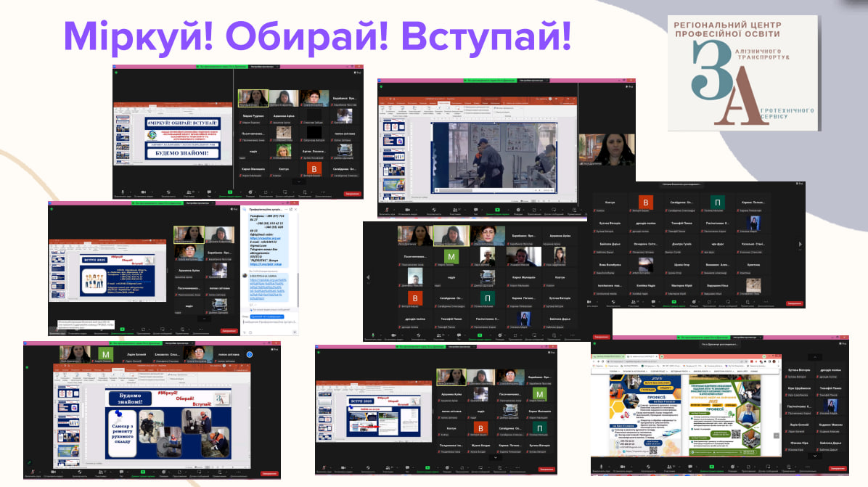The width and height of the screenshot is (868, 487).
Task: Close the Профориентаційна зустріч chat panel
Action: pyautogui.click(x=295, y=210)
